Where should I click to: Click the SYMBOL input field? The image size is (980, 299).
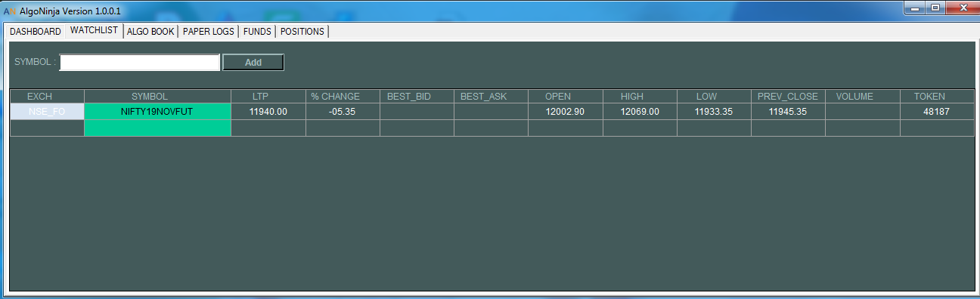(140, 62)
